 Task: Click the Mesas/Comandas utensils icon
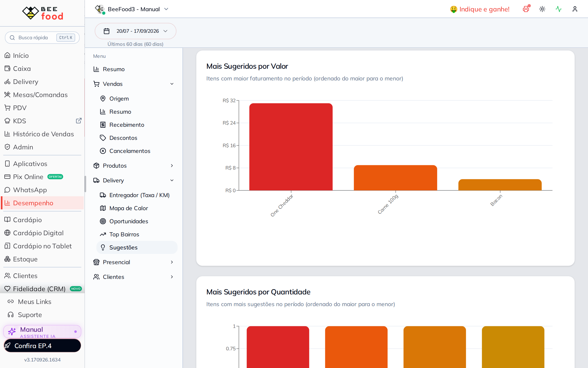7,95
